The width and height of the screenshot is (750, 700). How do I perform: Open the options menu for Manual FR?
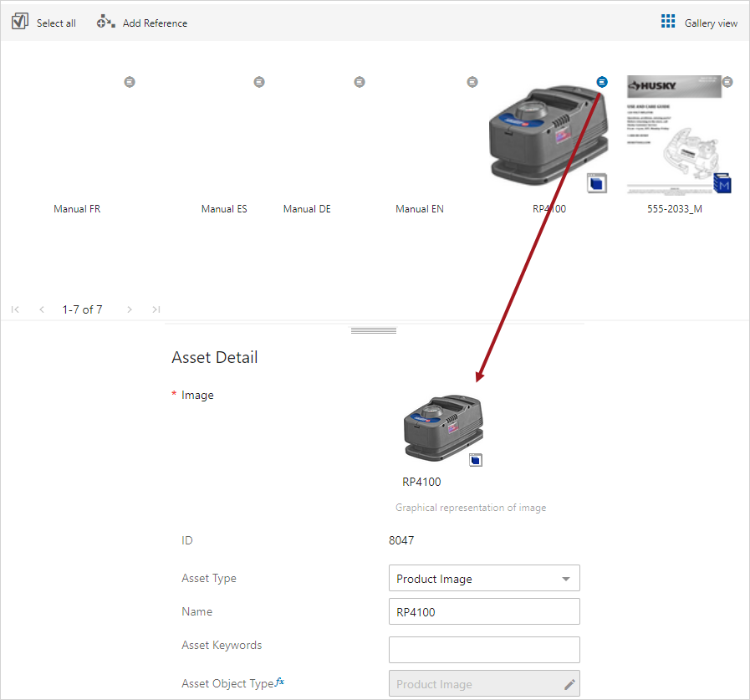point(130,82)
